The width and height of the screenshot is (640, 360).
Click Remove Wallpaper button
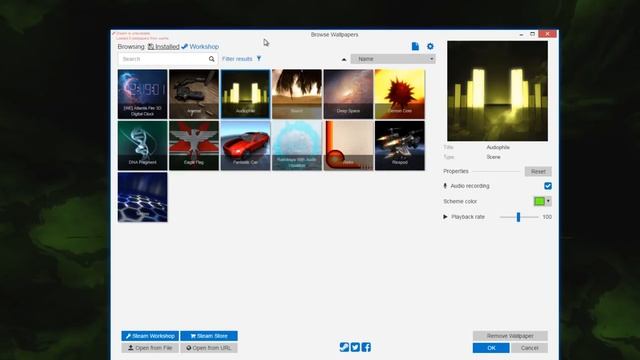point(510,336)
